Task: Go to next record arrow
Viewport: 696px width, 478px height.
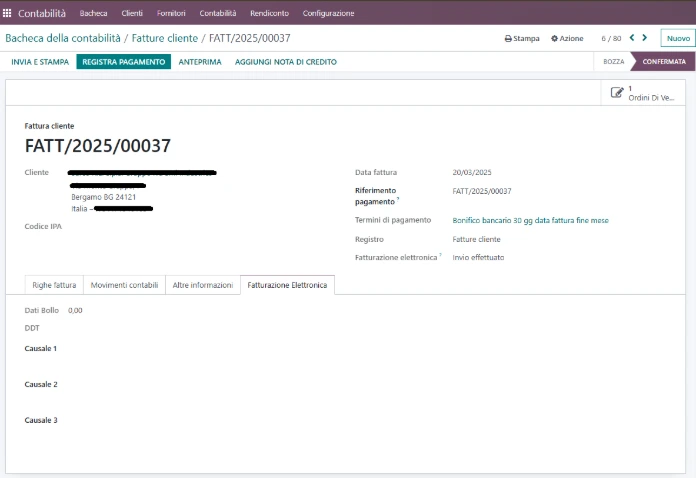Action: pyautogui.click(x=645, y=38)
